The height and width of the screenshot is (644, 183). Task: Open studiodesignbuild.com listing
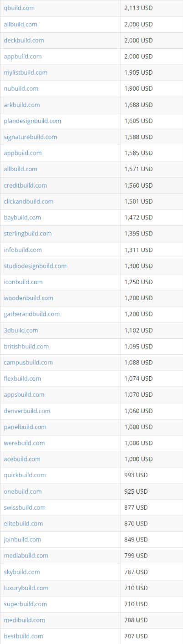coord(35,266)
